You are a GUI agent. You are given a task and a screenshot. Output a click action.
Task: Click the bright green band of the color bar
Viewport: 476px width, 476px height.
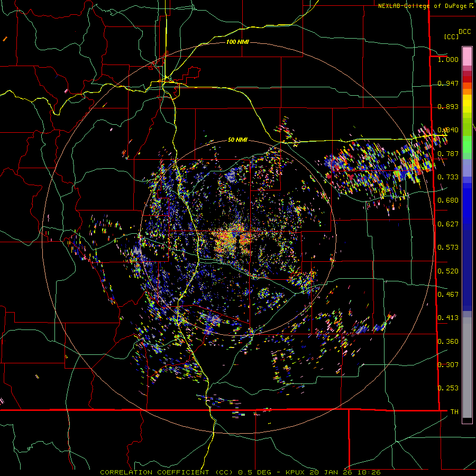(467, 144)
